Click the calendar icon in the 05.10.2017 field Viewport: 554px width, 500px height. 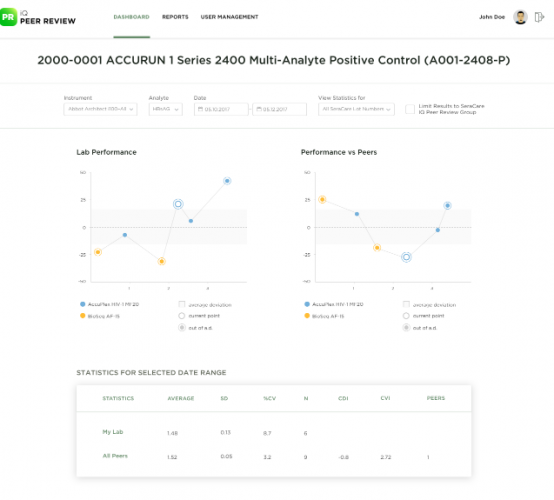click(200, 109)
